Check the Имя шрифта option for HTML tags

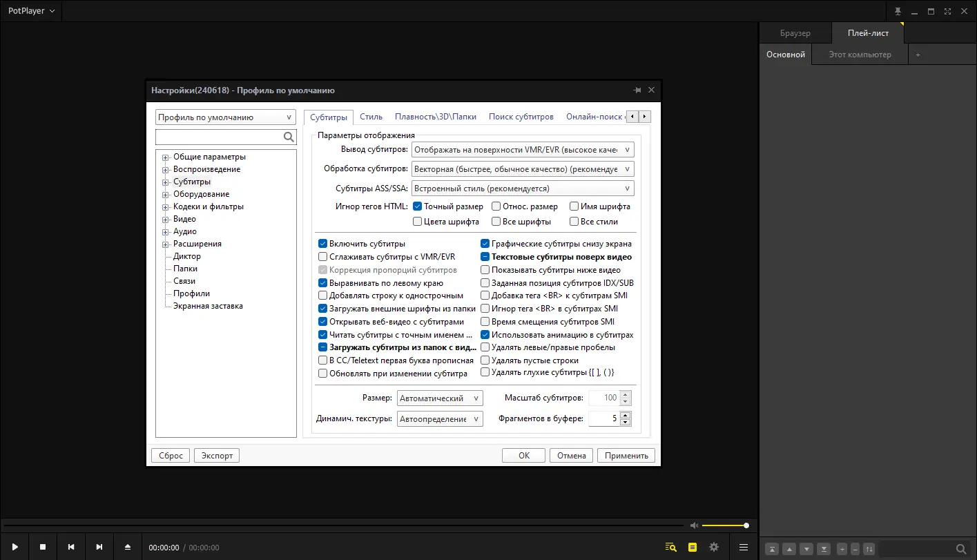click(x=574, y=206)
